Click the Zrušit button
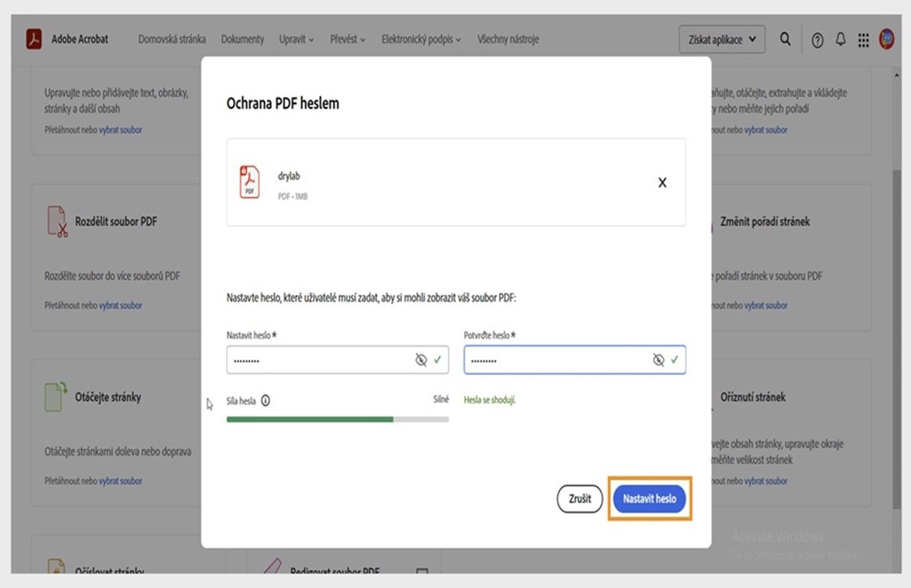This screenshot has width=911, height=588. coord(580,499)
